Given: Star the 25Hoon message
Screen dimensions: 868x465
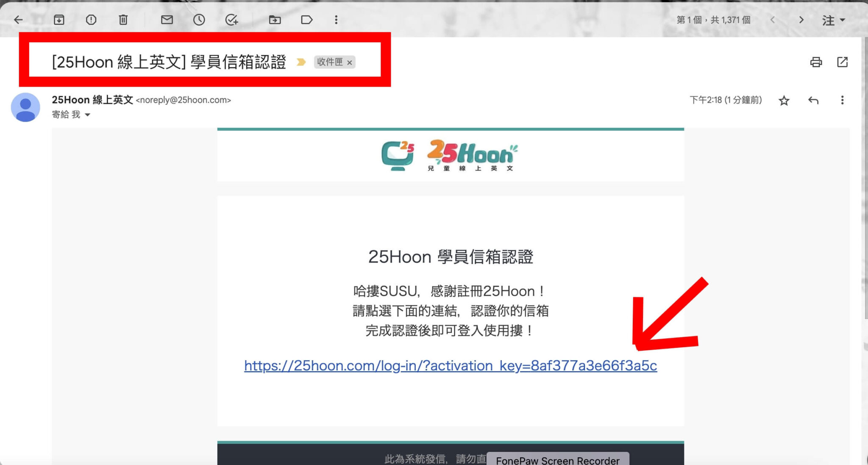Looking at the screenshot, I should point(784,101).
